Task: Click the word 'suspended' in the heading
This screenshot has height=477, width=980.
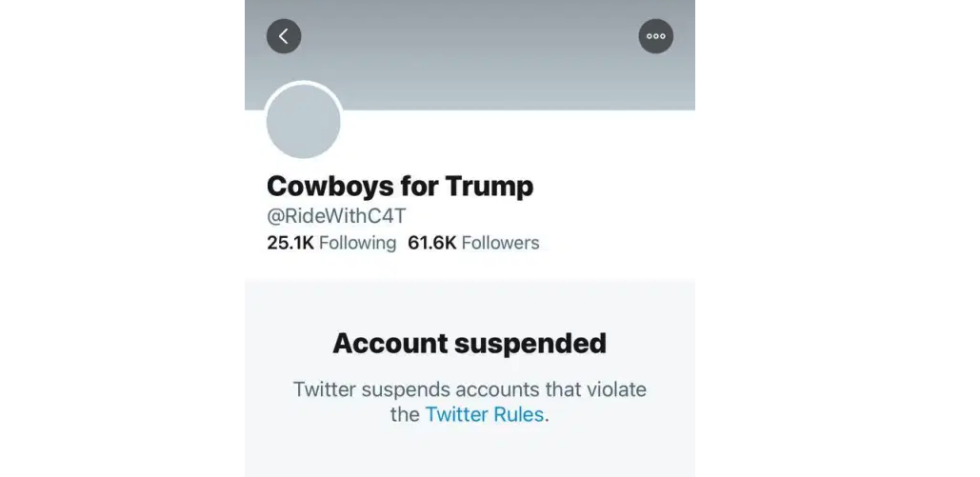Action: click(537, 343)
